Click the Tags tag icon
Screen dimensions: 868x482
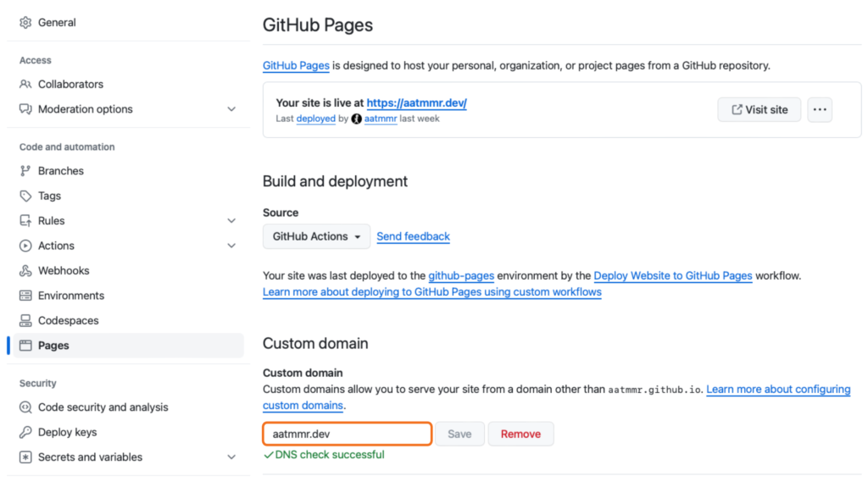pyautogui.click(x=25, y=196)
